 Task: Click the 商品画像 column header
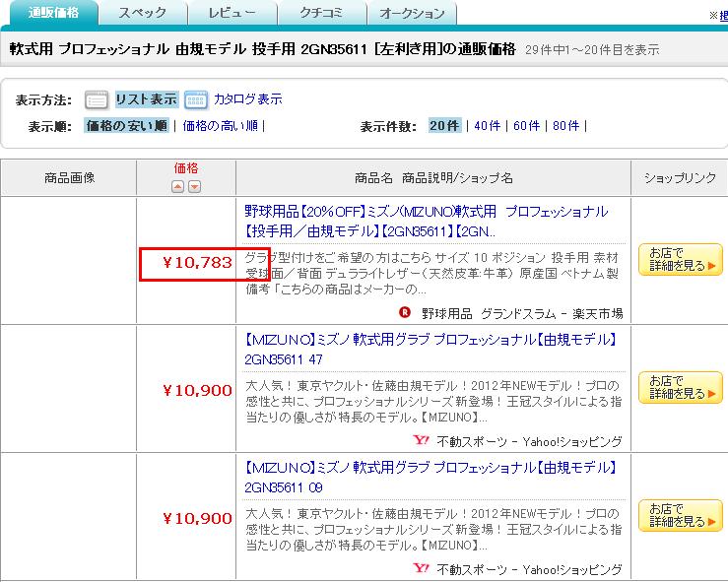(x=69, y=177)
